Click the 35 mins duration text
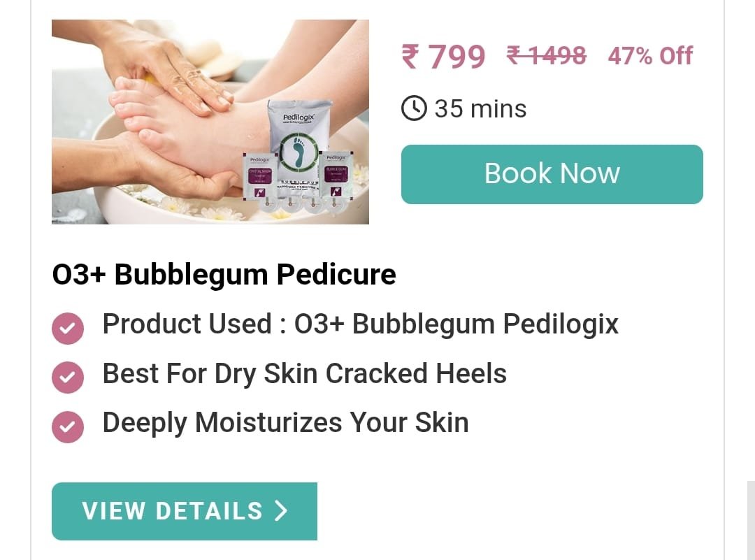This screenshot has height=560, width=755. point(480,109)
